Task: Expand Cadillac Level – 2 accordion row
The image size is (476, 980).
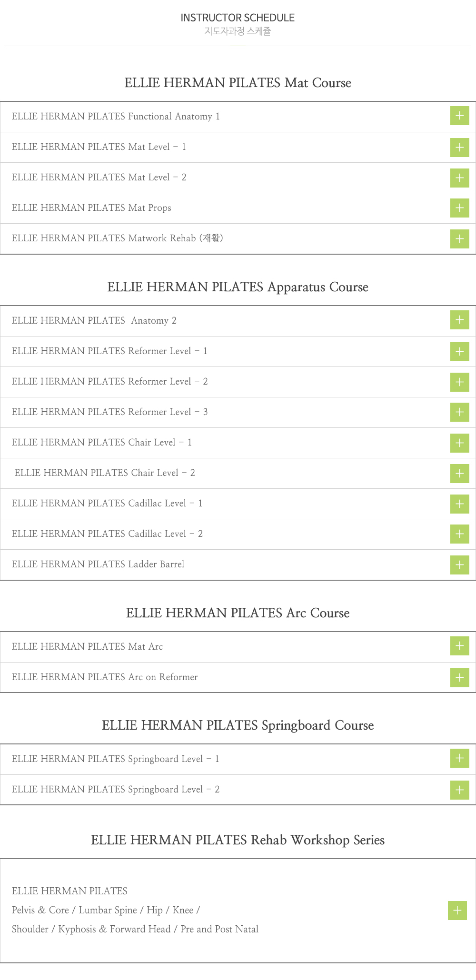Action: (x=238, y=534)
